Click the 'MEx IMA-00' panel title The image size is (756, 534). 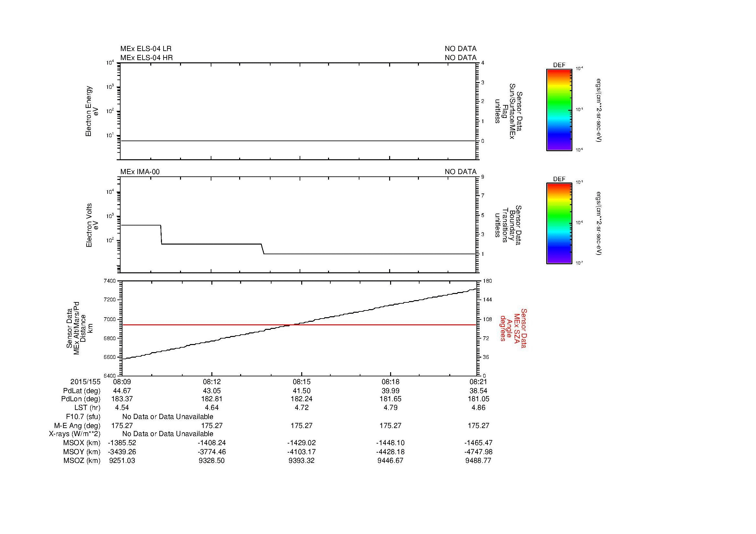[140, 172]
